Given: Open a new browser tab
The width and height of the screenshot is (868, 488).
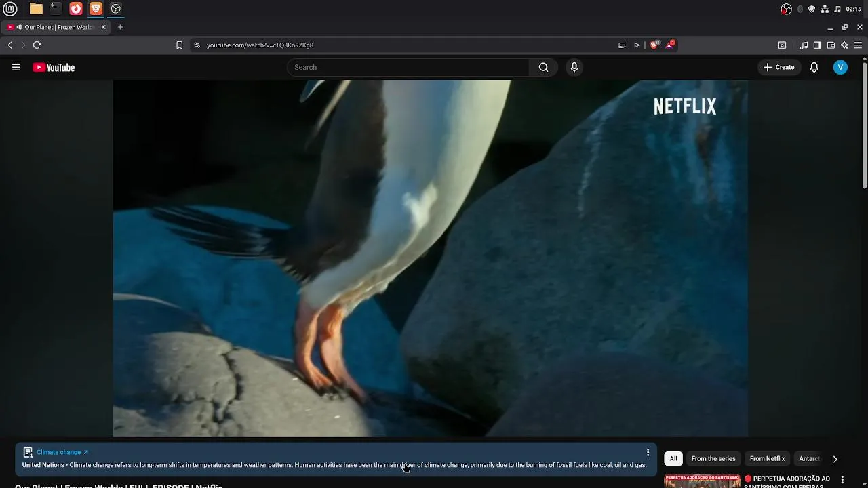Looking at the screenshot, I should 120,27.
